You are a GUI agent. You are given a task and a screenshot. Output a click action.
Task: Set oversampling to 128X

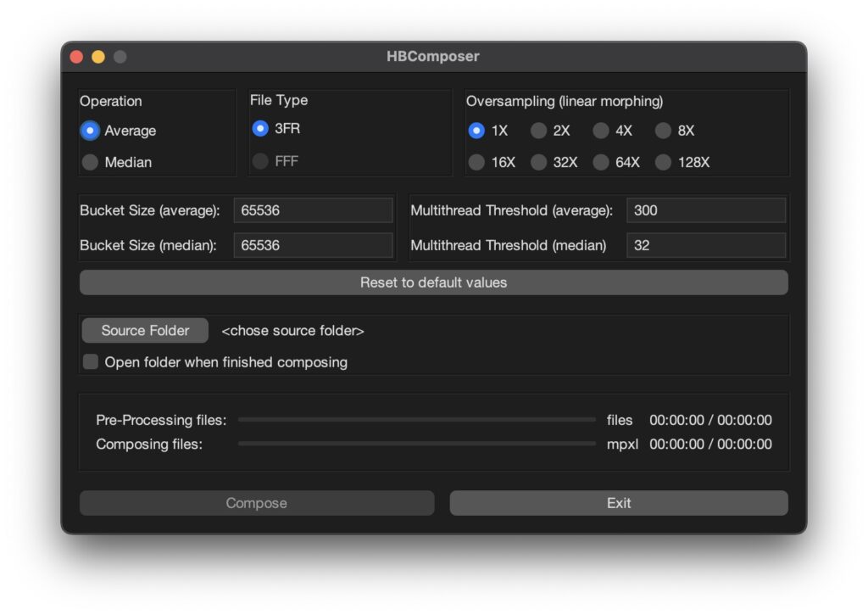point(663,162)
